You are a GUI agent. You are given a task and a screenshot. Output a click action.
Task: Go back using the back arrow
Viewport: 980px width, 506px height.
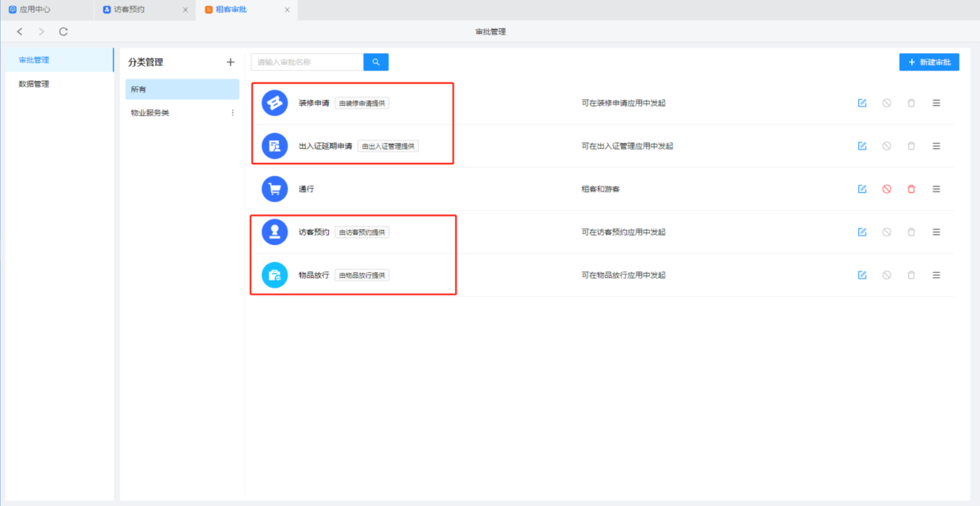(x=20, y=32)
